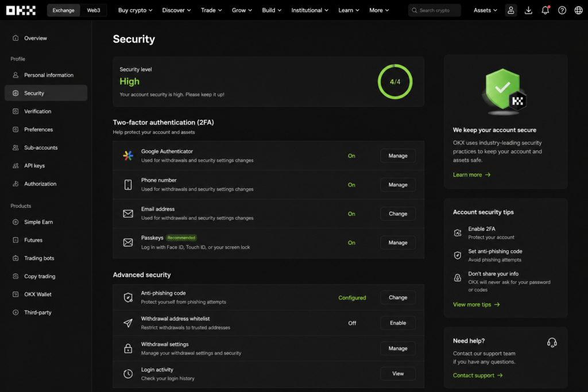The width and height of the screenshot is (588, 392).
Task: Click the Withdrawal address whitelist paper-plane icon
Action: (x=128, y=323)
